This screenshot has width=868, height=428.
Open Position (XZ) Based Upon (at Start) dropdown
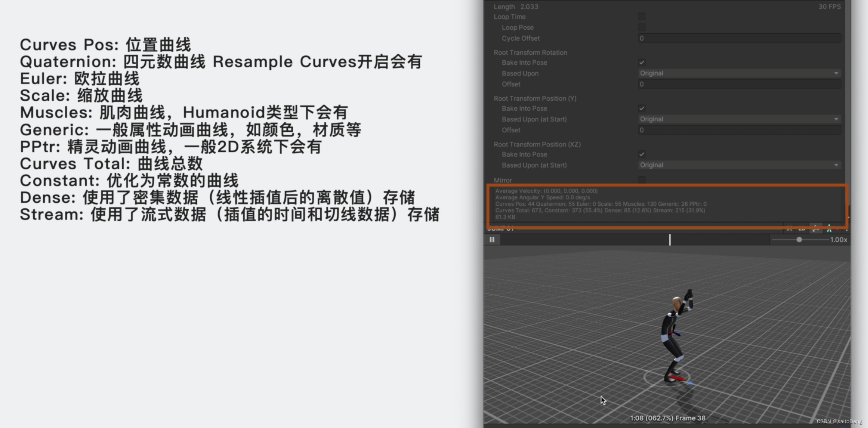click(x=739, y=165)
